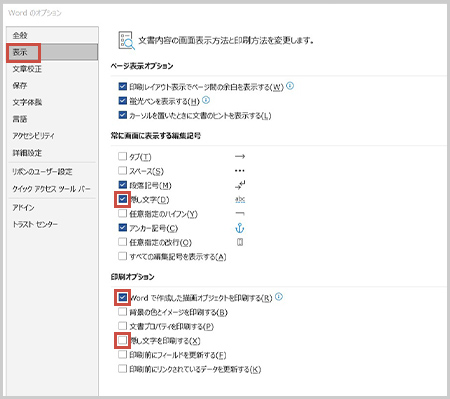Click the hidden text abc symbol icon
The image size is (450, 399).
click(240, 199)
